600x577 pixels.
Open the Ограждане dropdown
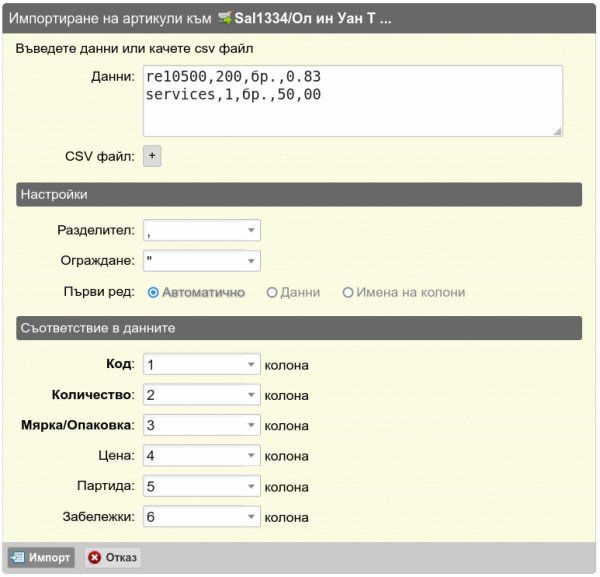(x=202, y=261)
